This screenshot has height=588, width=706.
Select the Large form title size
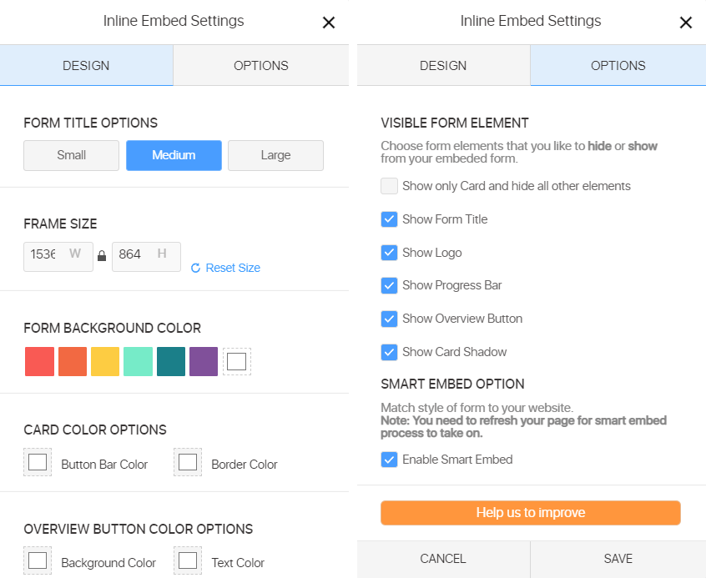coord(275,155)
